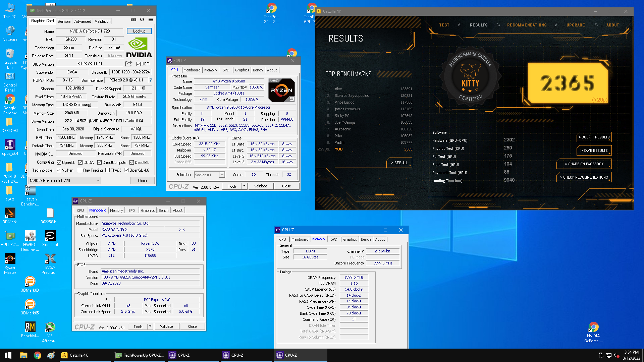This screenshot has width=644, height=362.
Task: Toggle the DirectML checkbox
Action: pyautogui.click(x=131, y=163)
